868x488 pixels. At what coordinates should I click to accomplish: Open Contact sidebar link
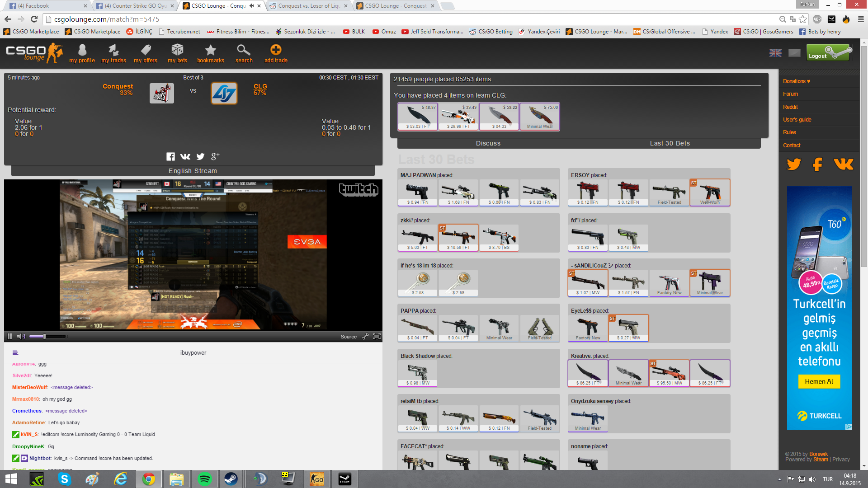pos(792,145)
